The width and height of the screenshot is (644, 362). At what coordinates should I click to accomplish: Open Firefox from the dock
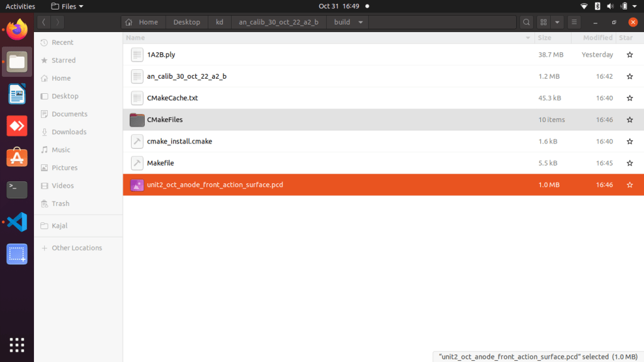pyautogui.click(x=17, y=29)
